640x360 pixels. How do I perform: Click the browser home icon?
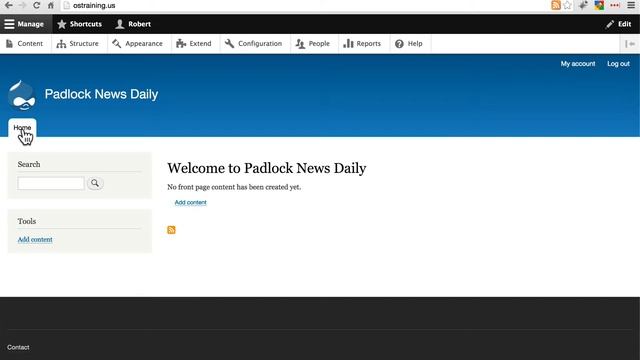click(51, 5)
